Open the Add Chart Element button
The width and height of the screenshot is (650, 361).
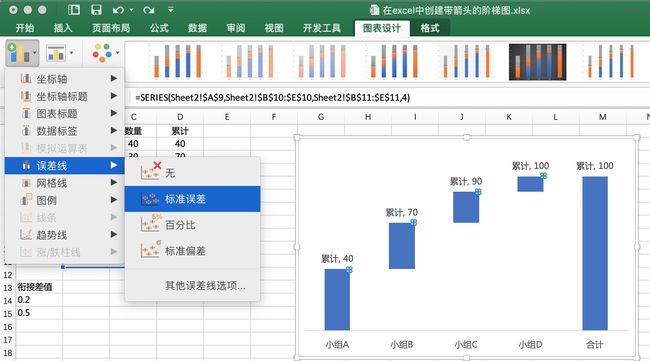click(22, 53)
